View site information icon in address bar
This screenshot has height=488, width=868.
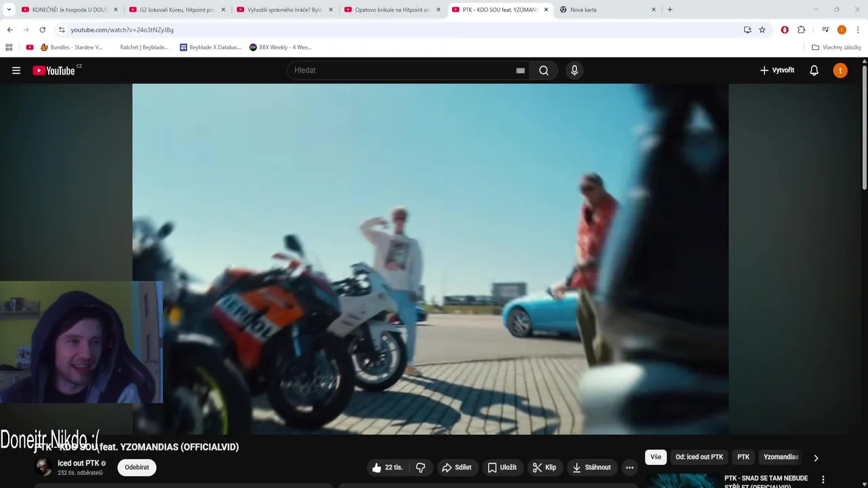click(x=62, y=30)
